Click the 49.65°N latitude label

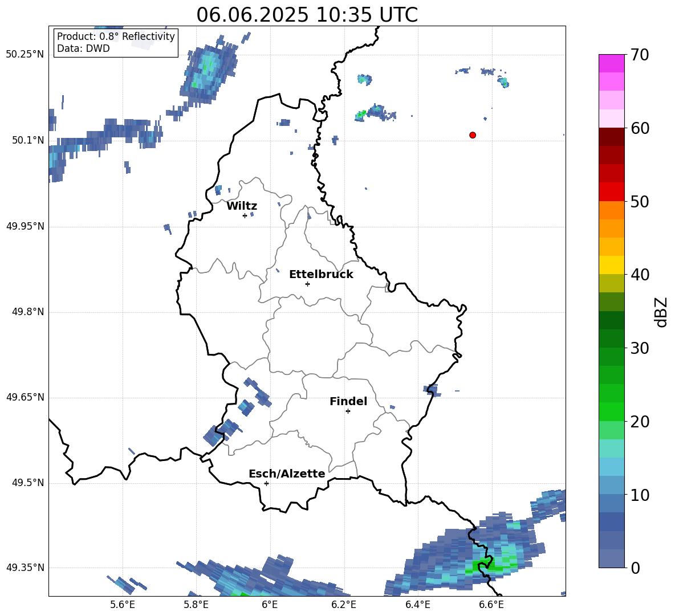coord(25,397)
